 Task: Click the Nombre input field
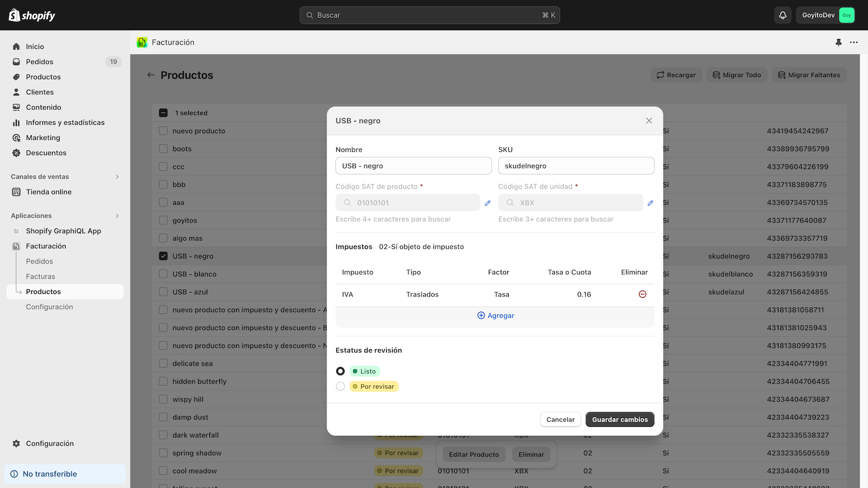click(x=413, y=166)
